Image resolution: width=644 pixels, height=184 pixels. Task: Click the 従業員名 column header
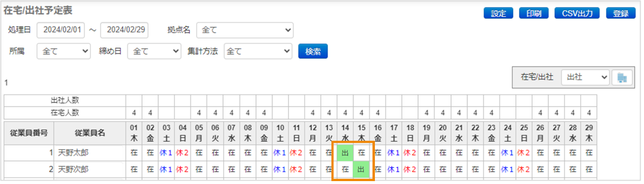point(90,133)
